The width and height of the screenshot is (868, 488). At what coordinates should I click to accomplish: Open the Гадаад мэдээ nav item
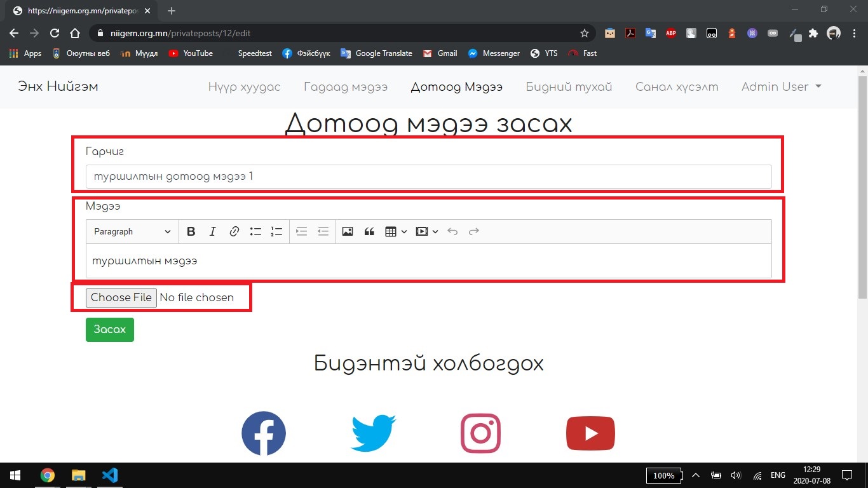point(345,87)
